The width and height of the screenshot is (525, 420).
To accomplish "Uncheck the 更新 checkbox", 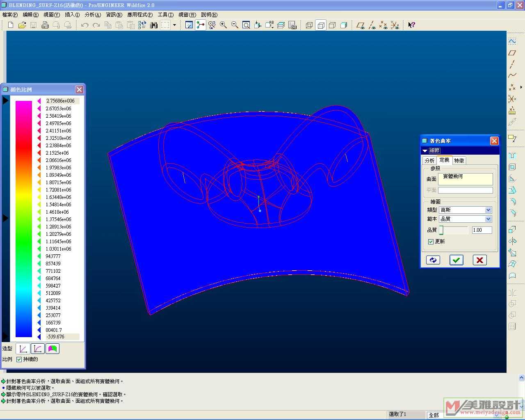I will 431,242.
